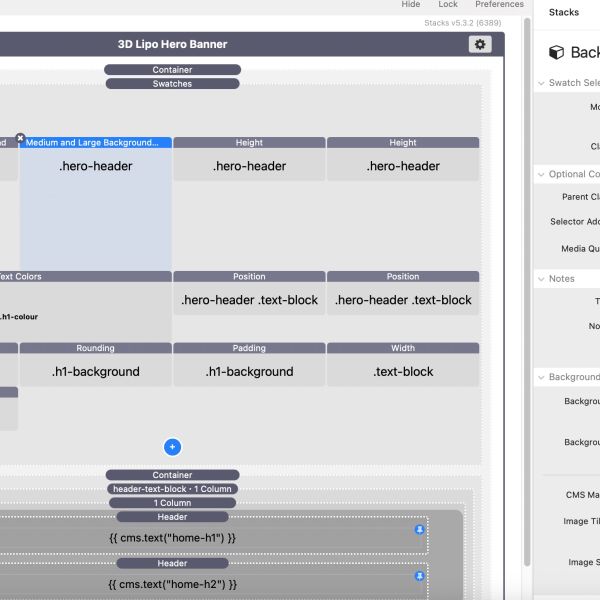The width and height of the screenshot is (600, 600).
Task: Click pin icon beside home-h2 header
Action: 419,576
